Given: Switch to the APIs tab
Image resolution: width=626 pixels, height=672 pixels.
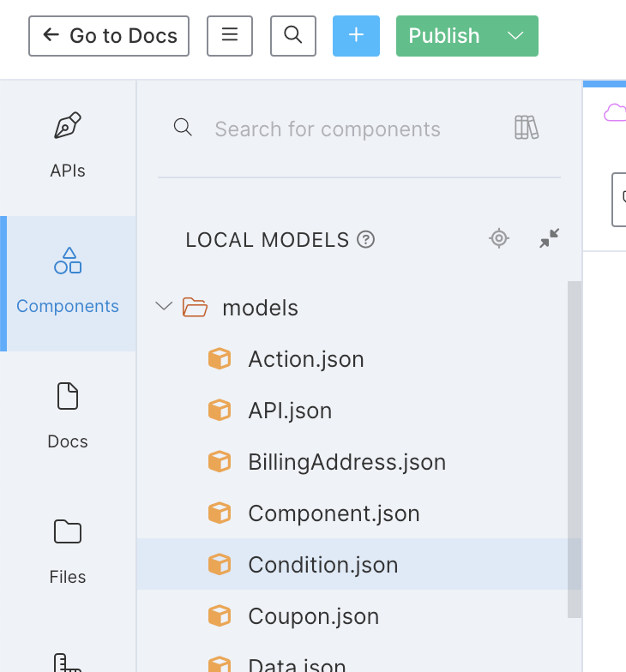Looking at the screenshot, I should click(68, 146).
